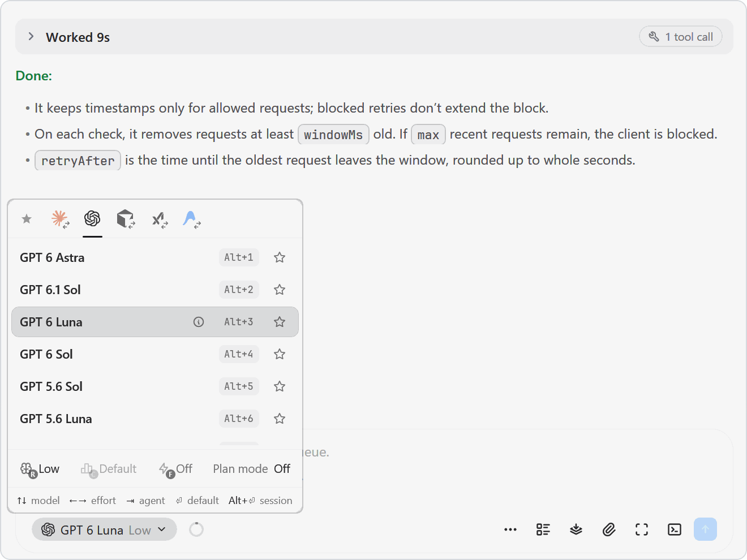Viewport: 747px width, 560px height.
Task: Click the session shortcut hint
Action: [260, 501]
